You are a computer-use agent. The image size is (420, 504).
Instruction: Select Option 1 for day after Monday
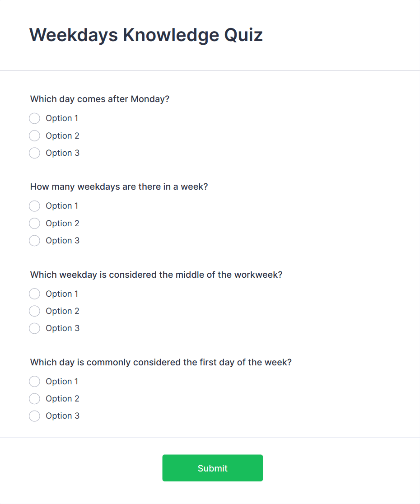coord(34,118)
